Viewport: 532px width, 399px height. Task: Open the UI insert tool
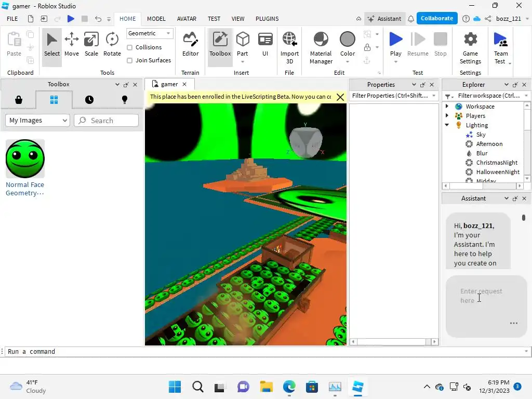pos(265,44)
